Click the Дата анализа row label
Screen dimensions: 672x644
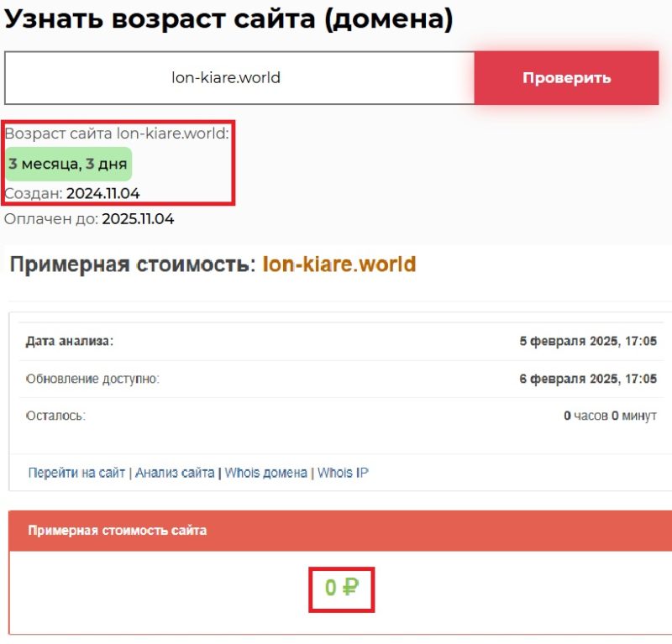[70, 341]
